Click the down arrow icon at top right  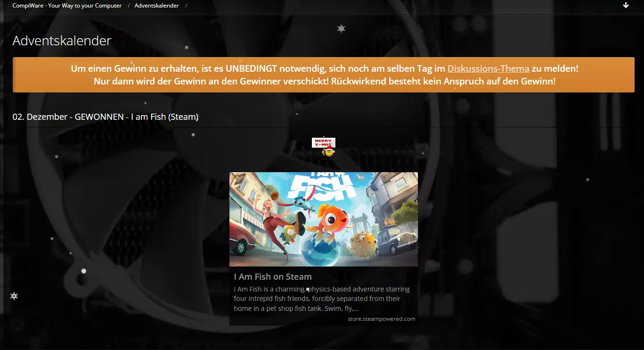(626, 5)
